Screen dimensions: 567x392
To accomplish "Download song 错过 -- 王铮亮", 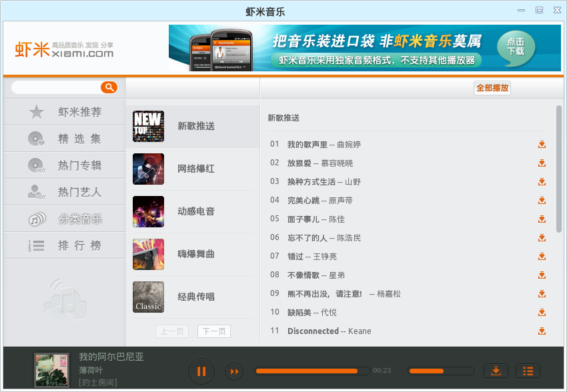I will point(542,257).
